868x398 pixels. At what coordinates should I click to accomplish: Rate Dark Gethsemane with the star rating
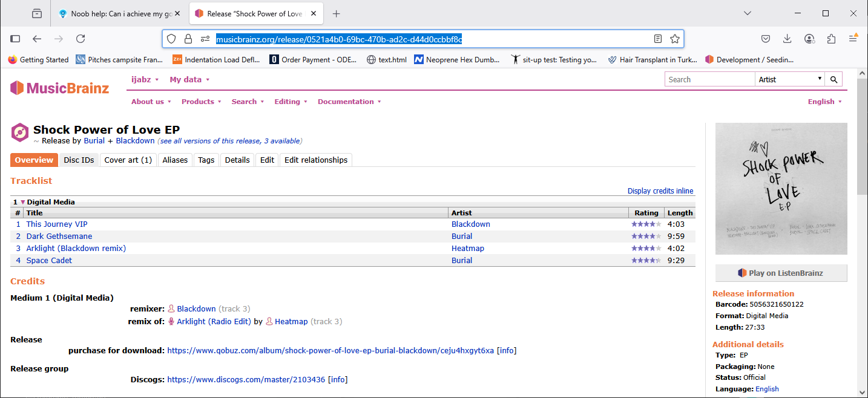pyautogui.click(x=646, y=236)
